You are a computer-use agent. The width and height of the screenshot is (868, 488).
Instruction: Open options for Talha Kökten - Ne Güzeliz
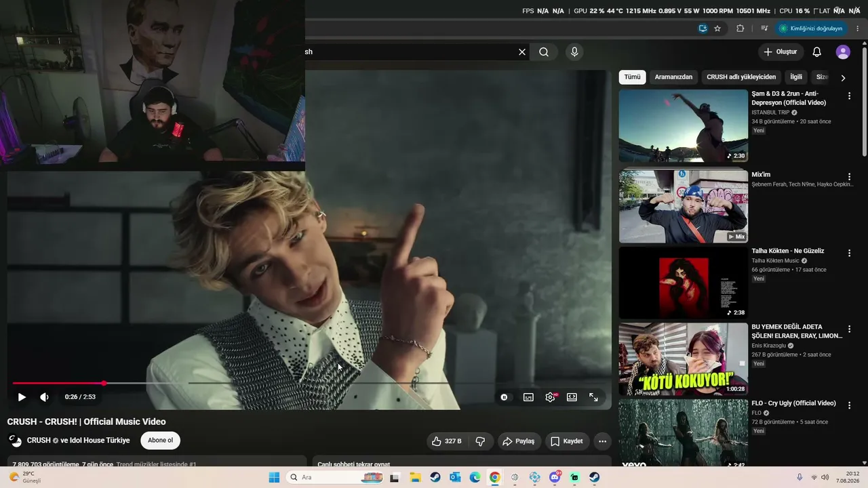(849, 253)
